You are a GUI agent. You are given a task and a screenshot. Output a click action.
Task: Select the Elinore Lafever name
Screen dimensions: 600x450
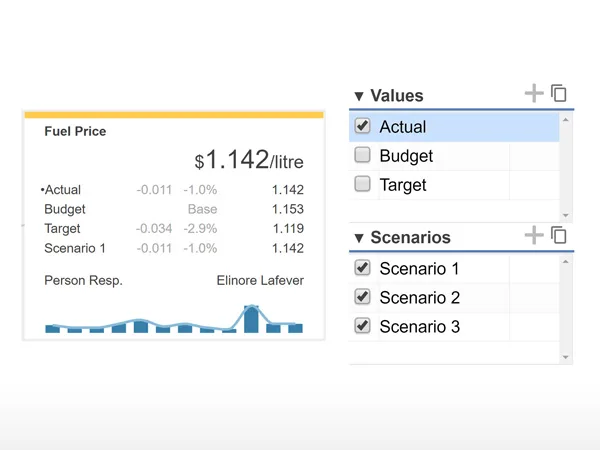260,280
